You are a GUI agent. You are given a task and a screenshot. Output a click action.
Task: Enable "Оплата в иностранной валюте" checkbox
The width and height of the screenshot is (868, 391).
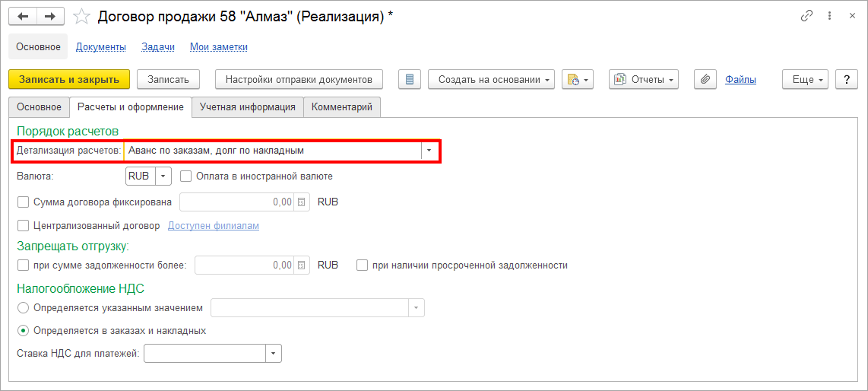[x=186, y=176]
